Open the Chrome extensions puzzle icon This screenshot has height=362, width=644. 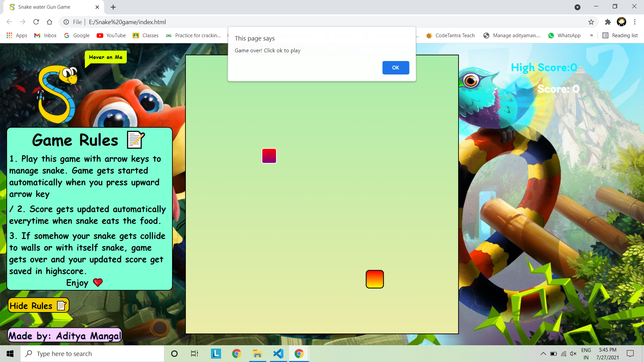pyautogui.click(x=608, y=22)
